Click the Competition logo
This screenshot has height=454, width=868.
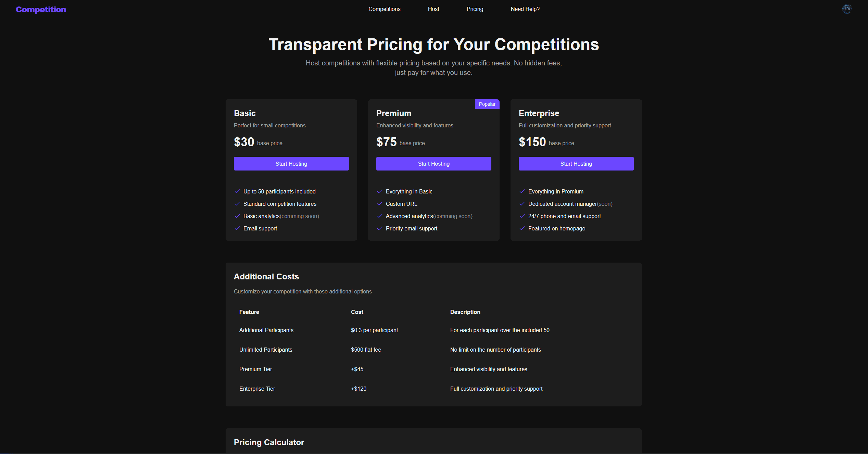(41, 10)
